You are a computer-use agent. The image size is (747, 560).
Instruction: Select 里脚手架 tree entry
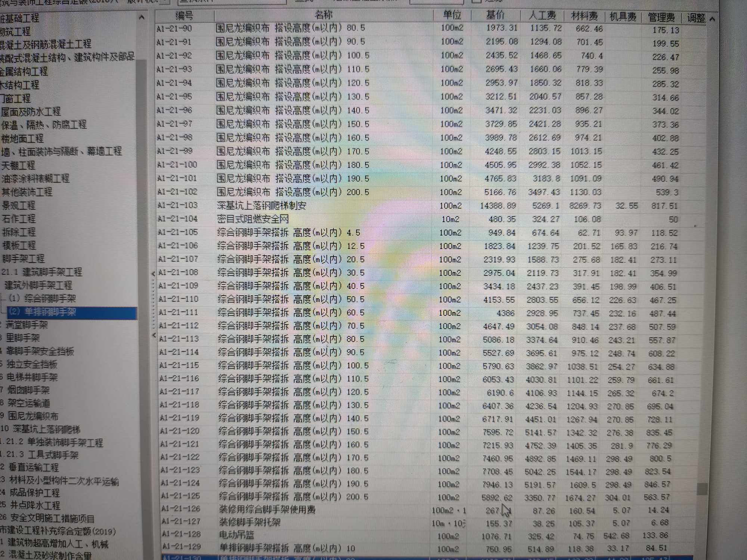pos(23,338)
